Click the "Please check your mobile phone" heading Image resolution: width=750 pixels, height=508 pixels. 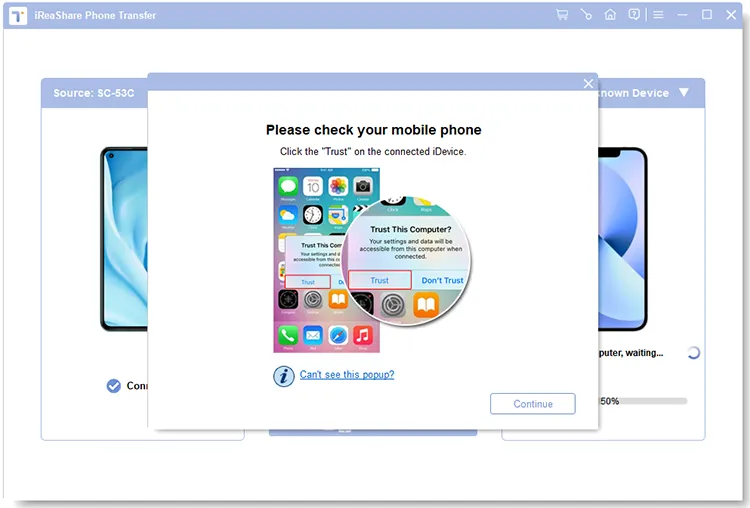click(x=374, y=130)
